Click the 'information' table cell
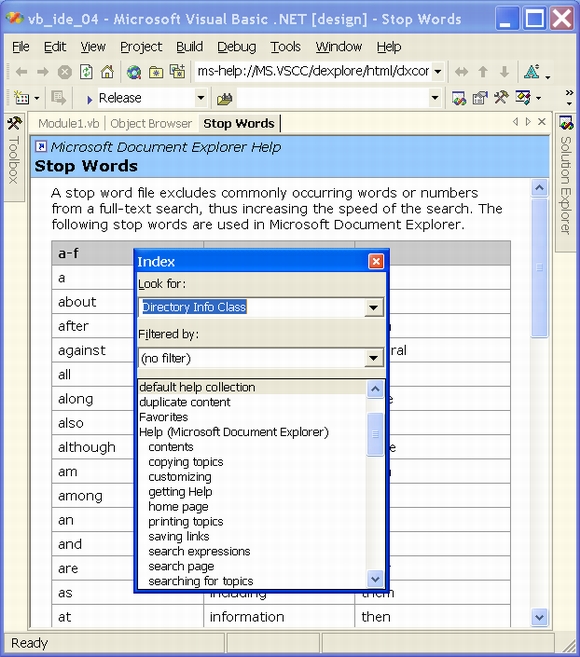Viewport: 580px width, 657px height. (279, 617)
